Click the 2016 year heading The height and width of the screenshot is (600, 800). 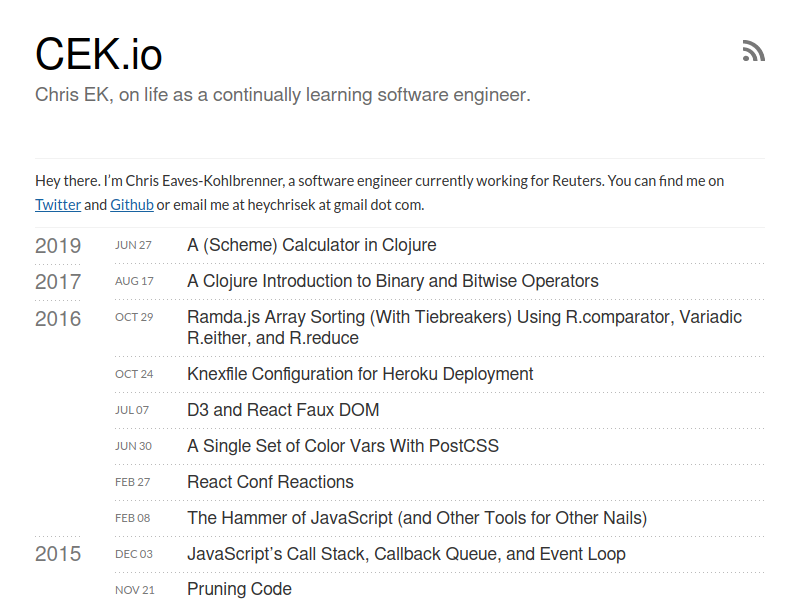coord(58,319)
